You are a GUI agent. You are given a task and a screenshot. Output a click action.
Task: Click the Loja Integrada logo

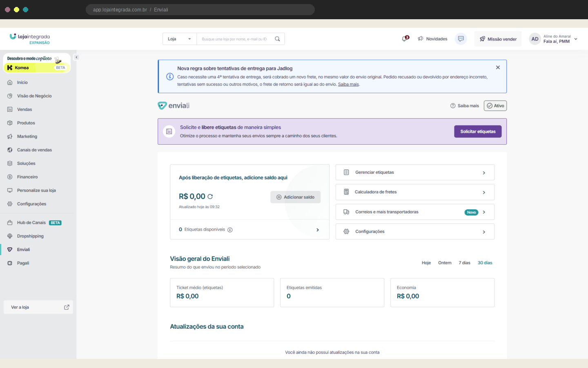coord(30,39)
